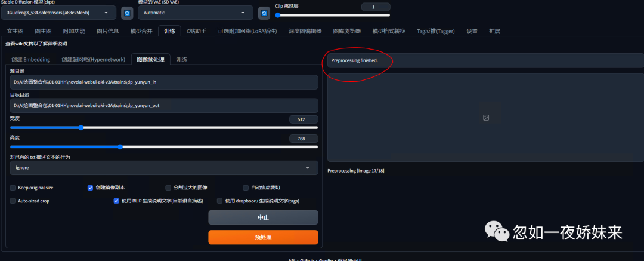Switch to the 文生图 tab
This screenshot has width=644, height=261.
coord(15,31)
